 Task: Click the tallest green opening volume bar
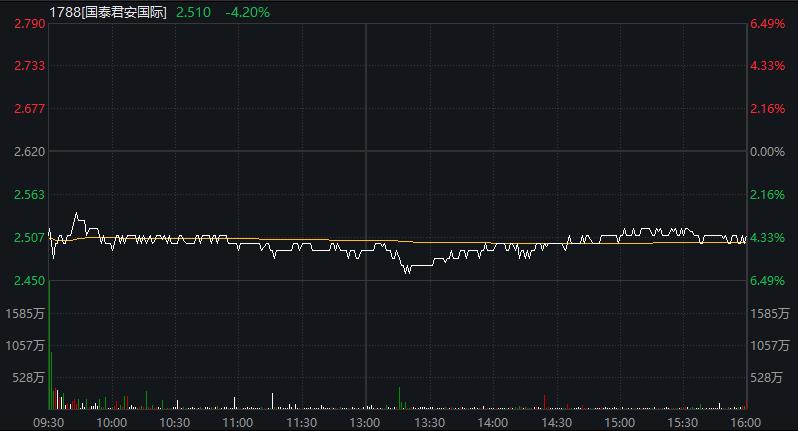[x=49, y=345]
